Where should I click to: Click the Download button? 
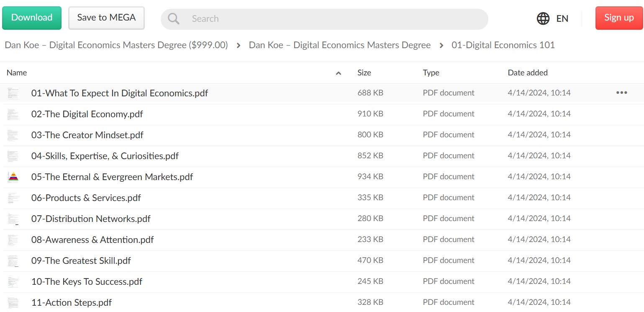click(32, 18)
